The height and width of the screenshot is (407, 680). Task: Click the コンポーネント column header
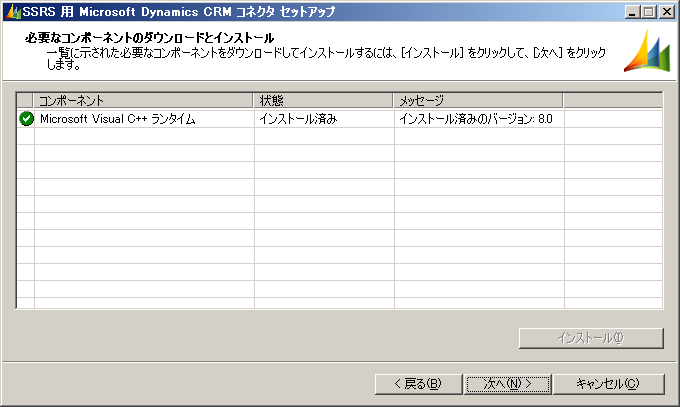pos(143,101)
